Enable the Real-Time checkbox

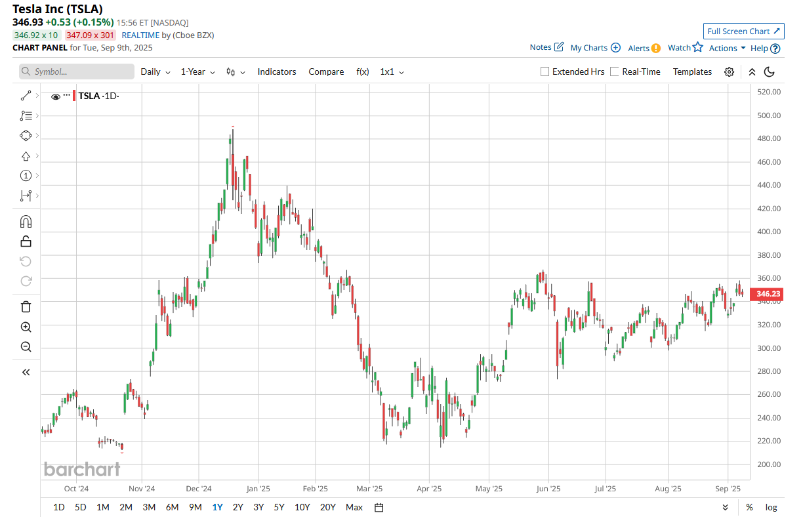click(615, 72)
